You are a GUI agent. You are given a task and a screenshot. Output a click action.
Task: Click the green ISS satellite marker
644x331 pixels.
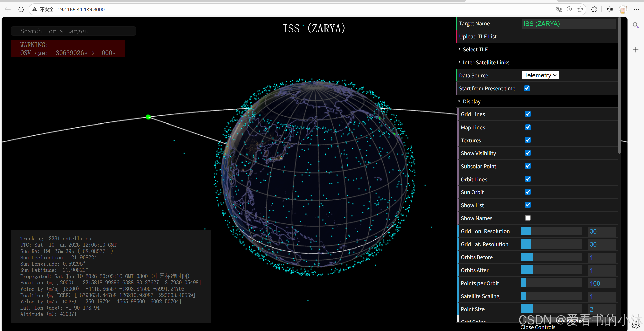point(148,117)
